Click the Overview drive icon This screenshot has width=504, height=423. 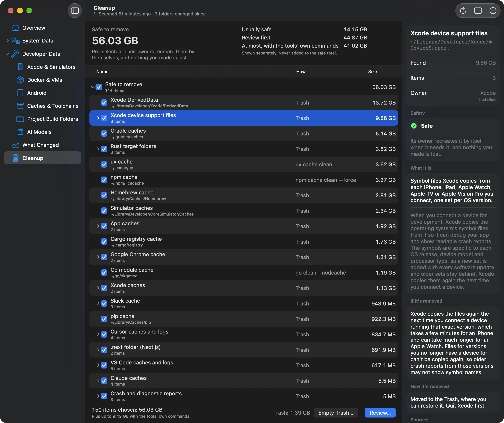click(15, 28)
